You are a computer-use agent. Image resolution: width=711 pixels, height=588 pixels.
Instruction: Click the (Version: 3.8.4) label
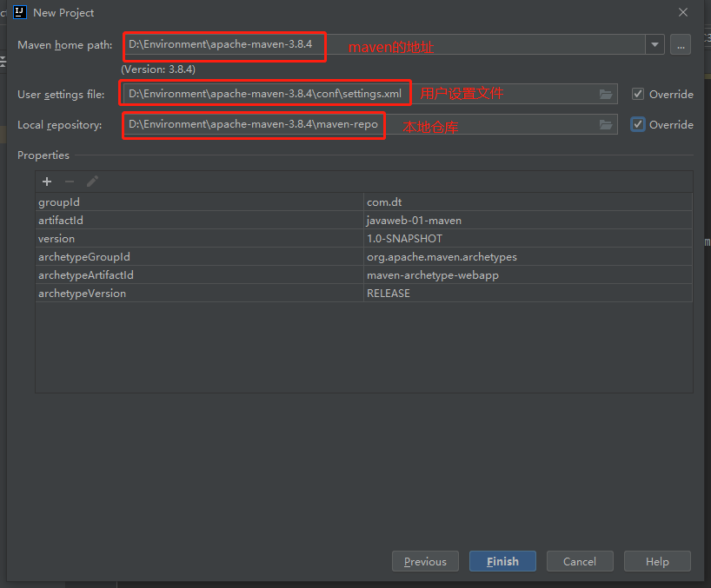tap(158, 69)
